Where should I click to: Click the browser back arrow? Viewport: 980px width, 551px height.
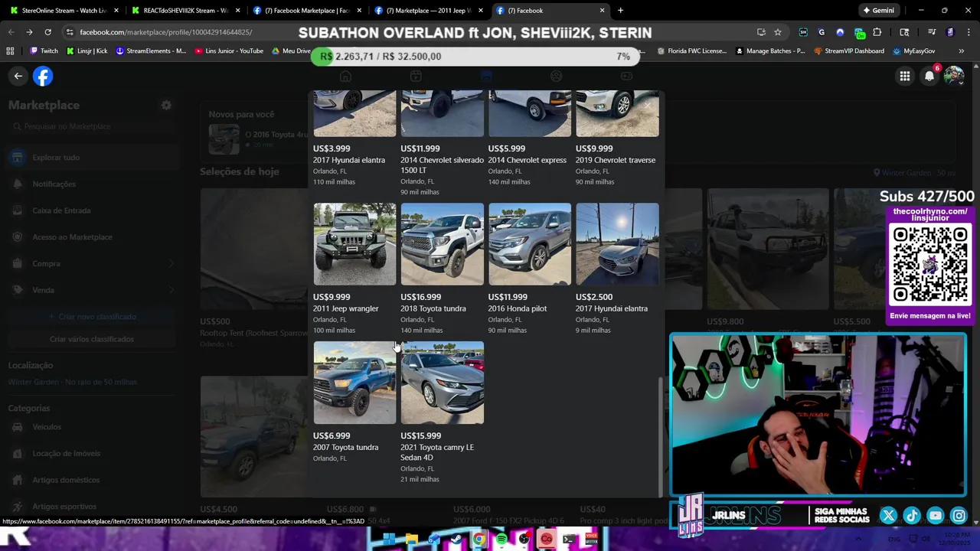(x=11, y=32)
